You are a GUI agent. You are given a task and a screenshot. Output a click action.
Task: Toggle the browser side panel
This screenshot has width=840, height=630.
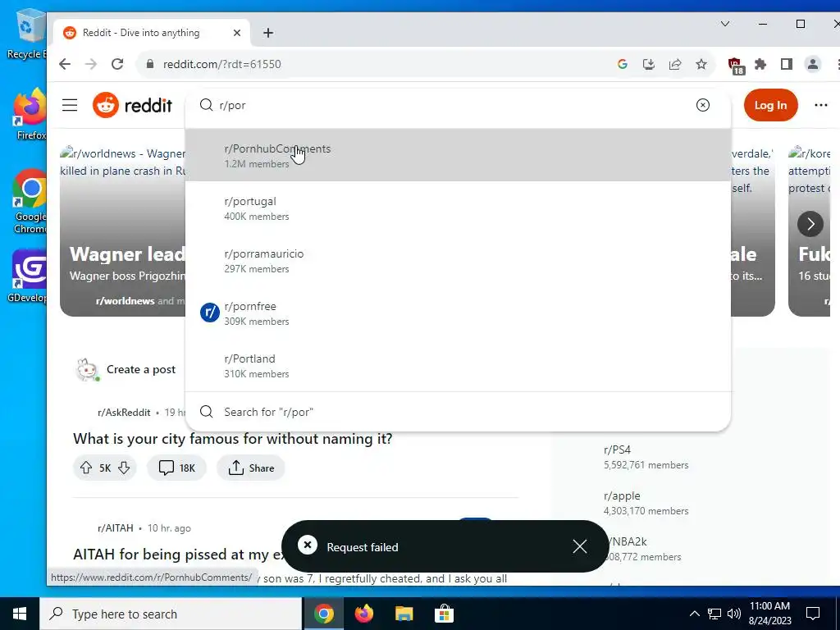[786, 64]
